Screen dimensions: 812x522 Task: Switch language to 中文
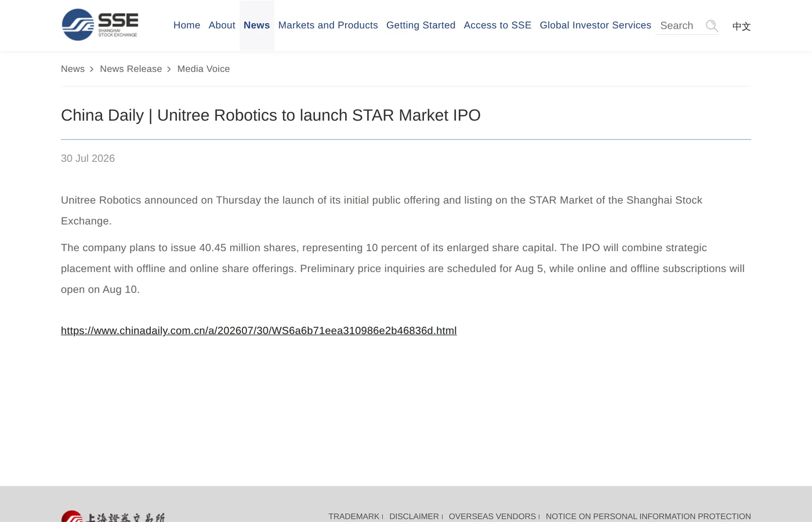click(741, 26)
